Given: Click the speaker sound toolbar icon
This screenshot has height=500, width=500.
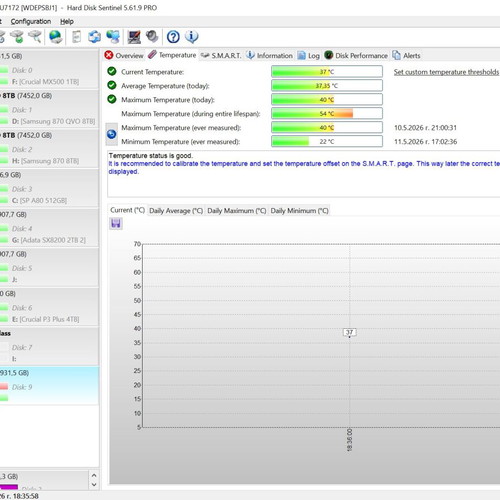Looking at the screenshot, I should (152, 37).
